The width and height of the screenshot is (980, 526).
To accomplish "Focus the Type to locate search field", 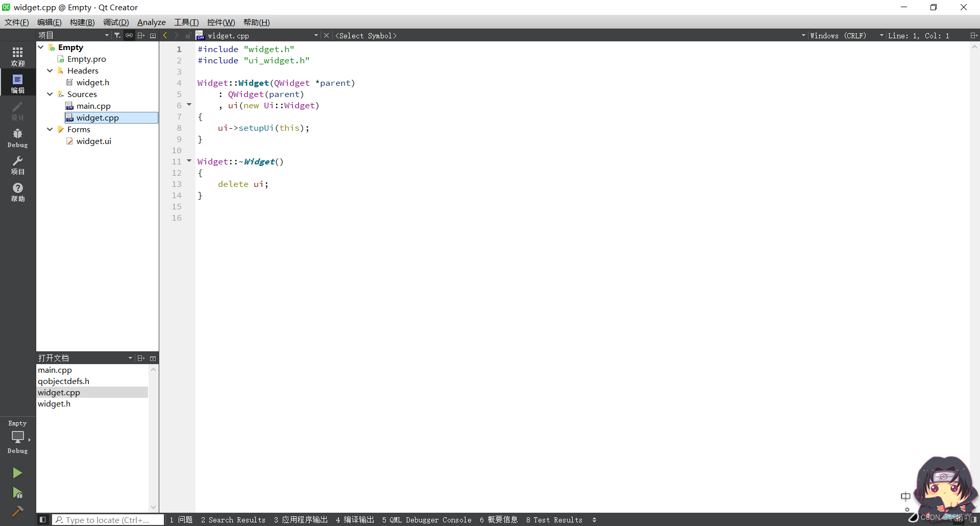I will (x=108, y=520).
